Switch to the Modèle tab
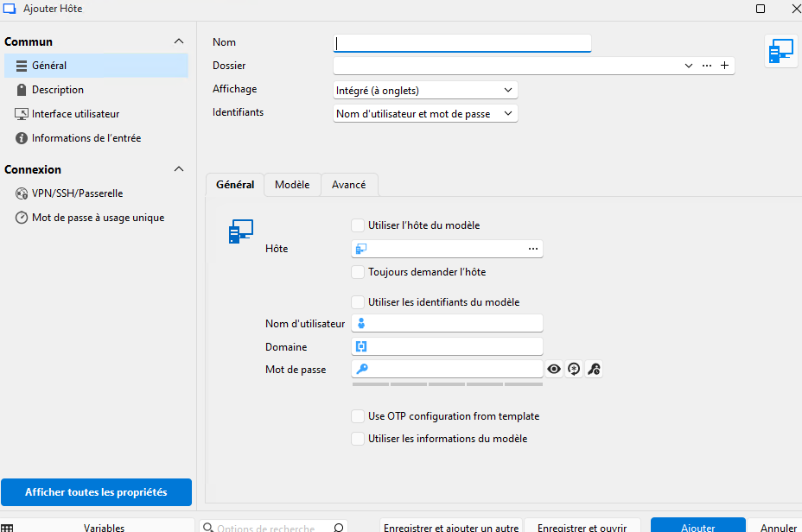This screenshot has width=802, height=532. click(292, 185)
